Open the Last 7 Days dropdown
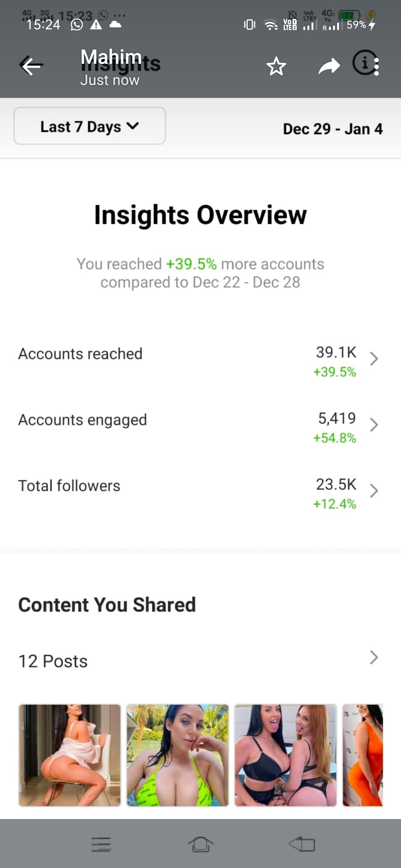This screenshot has width=401, height=868. tap(89, 126)
